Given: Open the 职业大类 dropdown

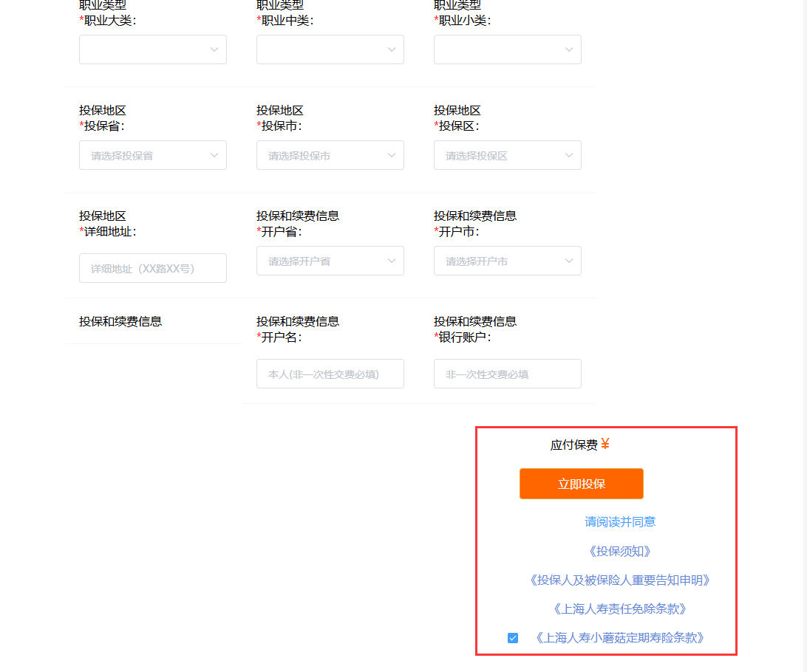Looking at the screenshot, I should [x=153, y=49].
